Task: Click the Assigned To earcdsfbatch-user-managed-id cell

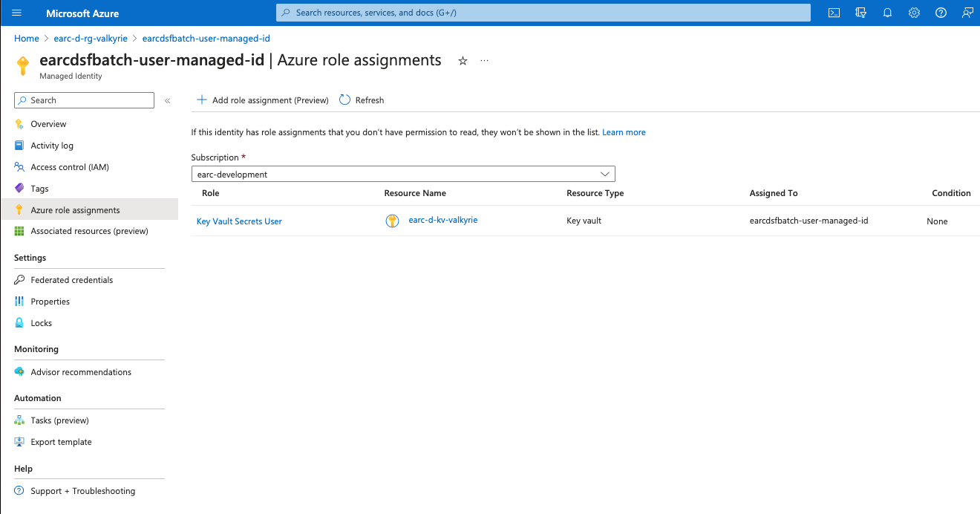Action: [809, 221]
